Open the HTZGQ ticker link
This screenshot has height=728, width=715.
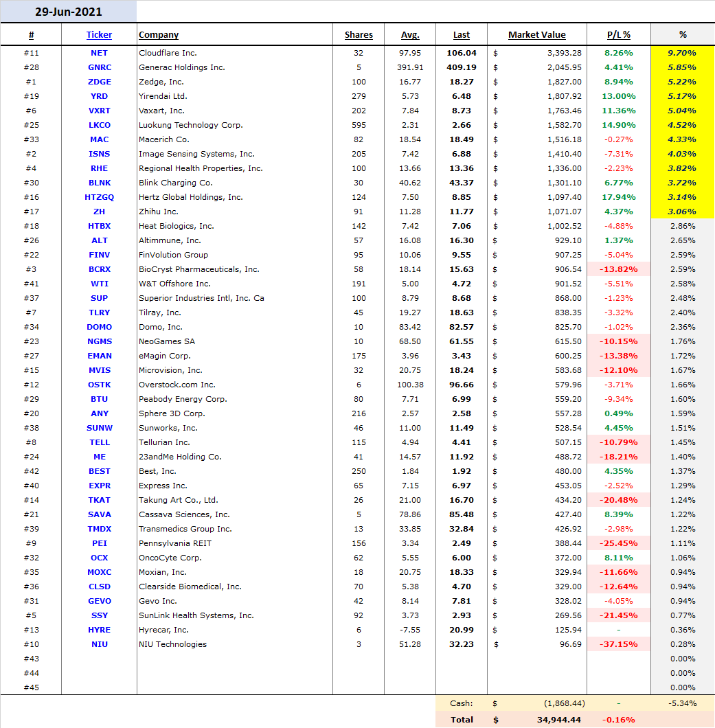tap(100, 197)
